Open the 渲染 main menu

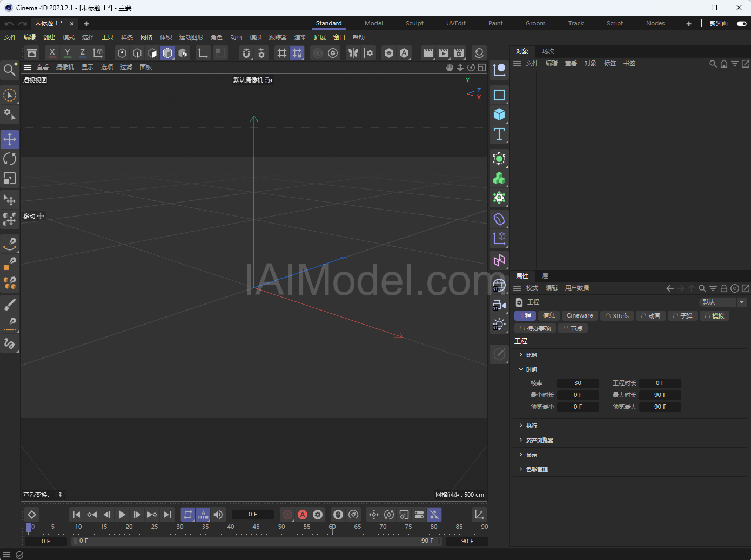[x=300, y=37]
